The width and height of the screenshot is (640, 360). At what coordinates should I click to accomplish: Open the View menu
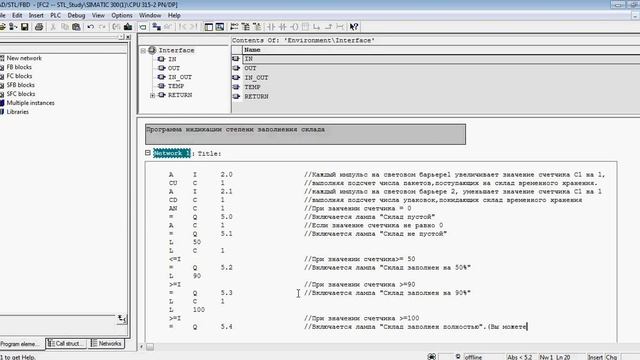point(98,16)
